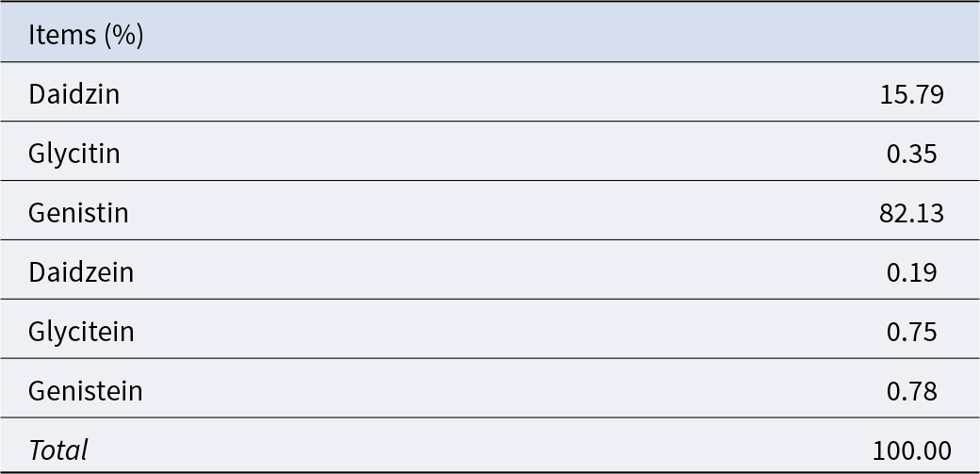Click the Daidzin value 15.79
This screenshot has width=980, height=474.
(910, 94)
